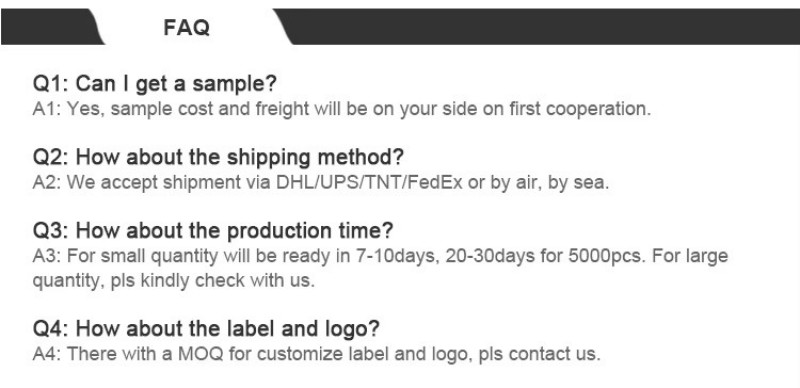This screenshot has height=388, width=800.
Task: Click the dark header bar right of FAQ
Action: point(541,27)
